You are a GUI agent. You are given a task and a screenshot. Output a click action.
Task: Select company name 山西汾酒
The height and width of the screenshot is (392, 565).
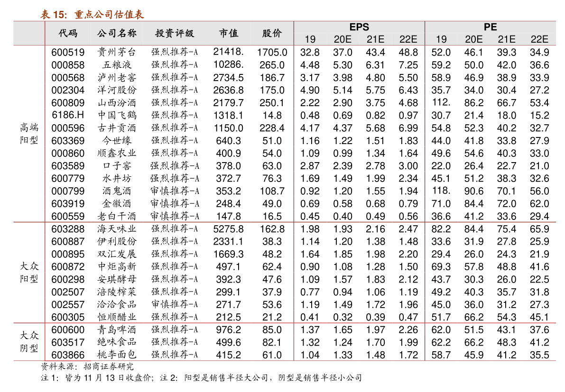pos(117,102)
